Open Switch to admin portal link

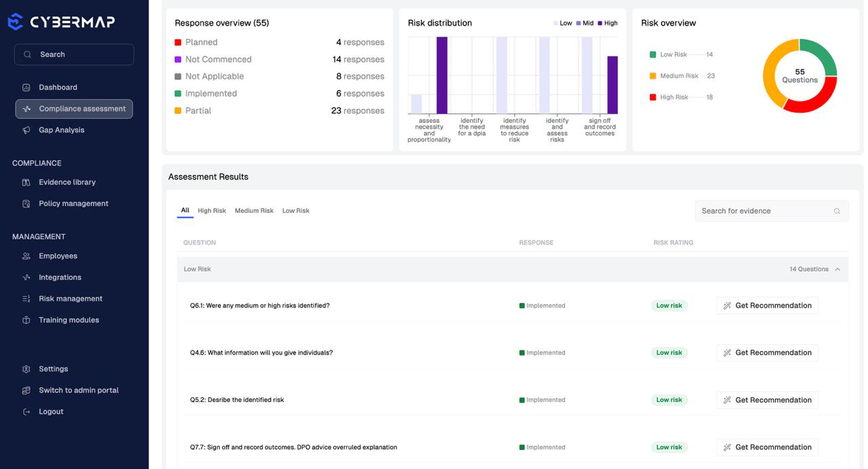(79, 390)
